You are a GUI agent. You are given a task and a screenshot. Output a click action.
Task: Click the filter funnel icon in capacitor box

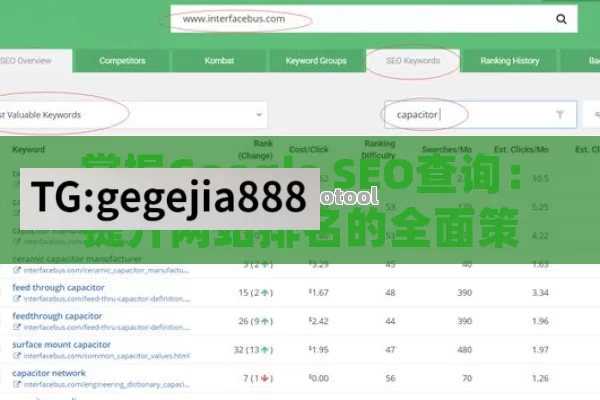[560, 114]
